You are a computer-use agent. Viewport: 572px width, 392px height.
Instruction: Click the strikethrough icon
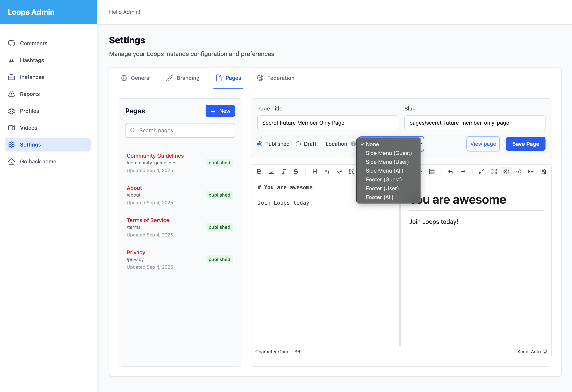[x=296, y=171]
